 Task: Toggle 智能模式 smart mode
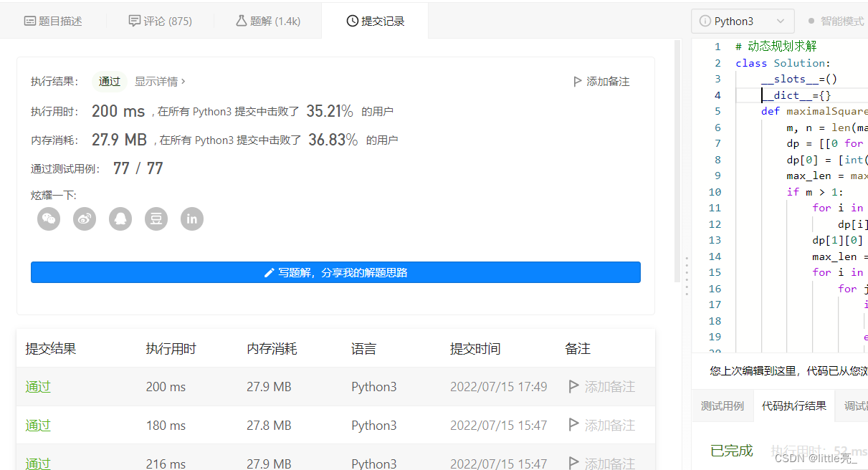836,21
